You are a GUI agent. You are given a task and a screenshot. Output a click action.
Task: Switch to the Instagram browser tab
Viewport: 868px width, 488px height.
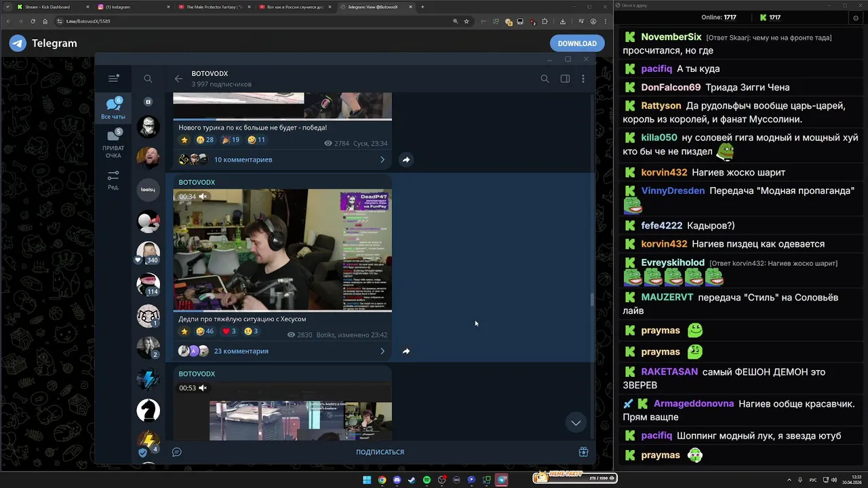coord(133,7)
